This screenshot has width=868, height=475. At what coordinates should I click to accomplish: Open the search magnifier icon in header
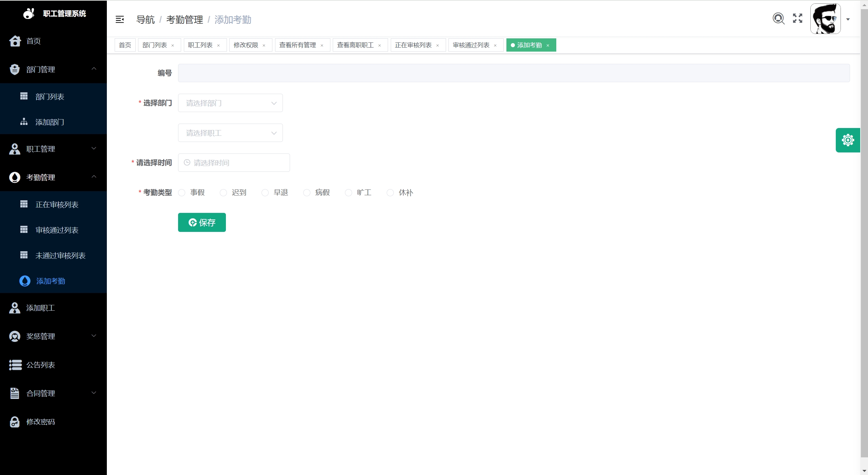click(x=778, y=18)
